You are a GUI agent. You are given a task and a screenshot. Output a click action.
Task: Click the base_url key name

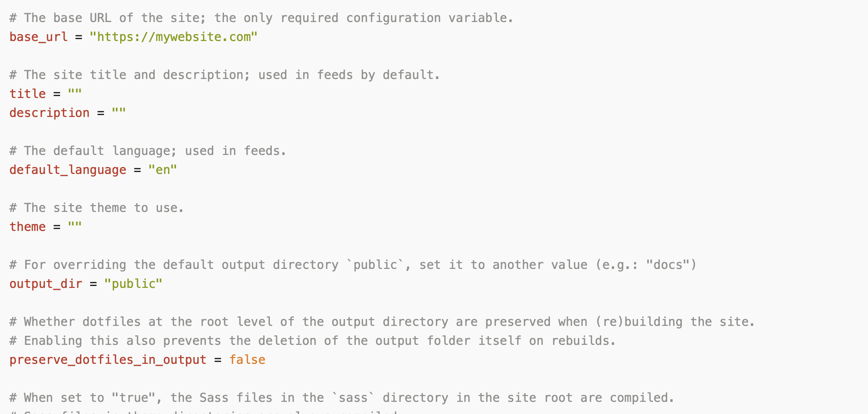(x=38, y=37)
